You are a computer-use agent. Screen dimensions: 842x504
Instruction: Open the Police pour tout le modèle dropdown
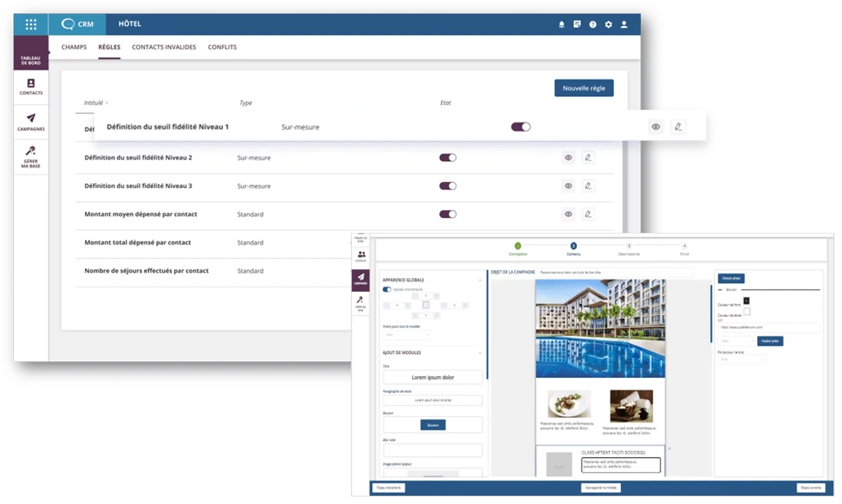[407, 335]
